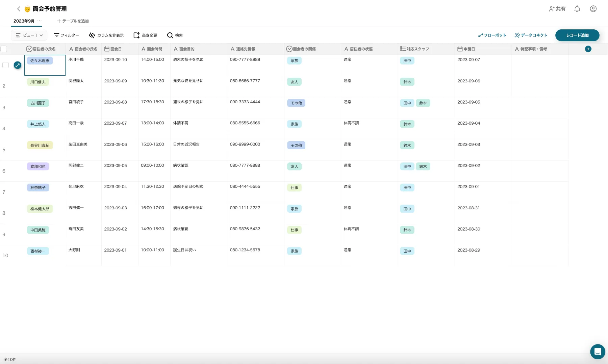Click the 林奈緒子 resident tag
Viewport: 608px width, 364px height.
tap(38, 188)
